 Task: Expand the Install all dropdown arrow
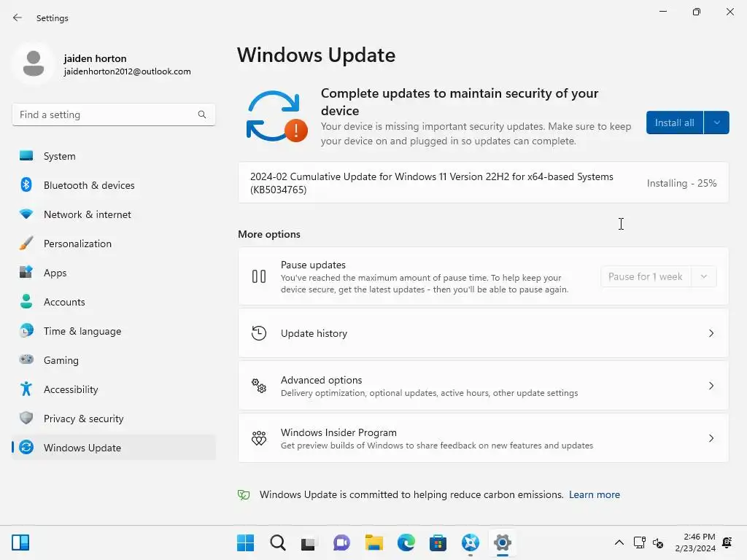(x=716, y=122)
